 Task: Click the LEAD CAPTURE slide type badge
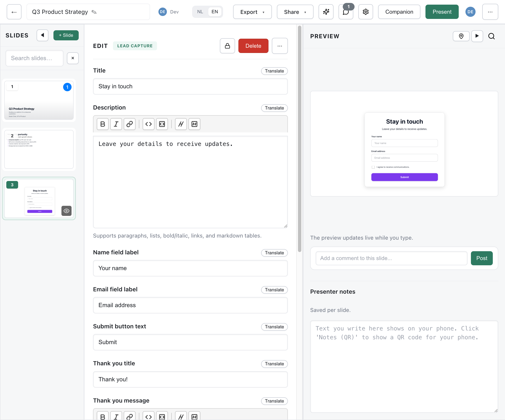(x=135, y=46)
